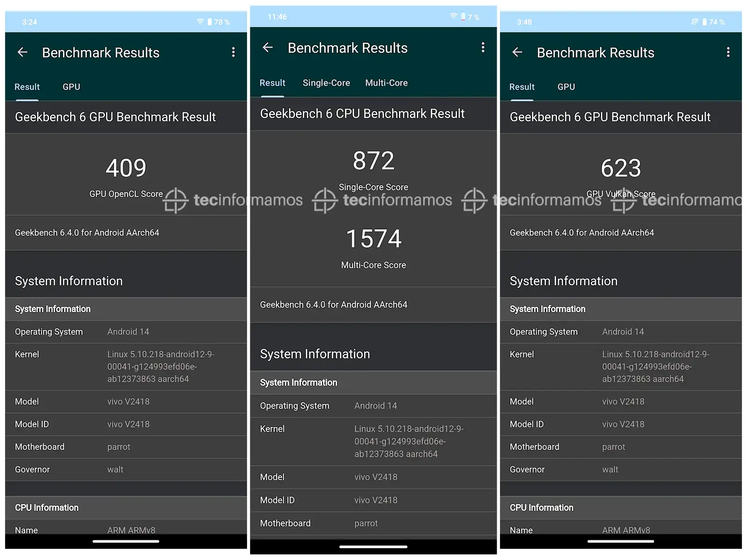This screenshot has width=747, height=560.
Task: Select the Result tab on the CPU benchmark screen
Action: 272,83
